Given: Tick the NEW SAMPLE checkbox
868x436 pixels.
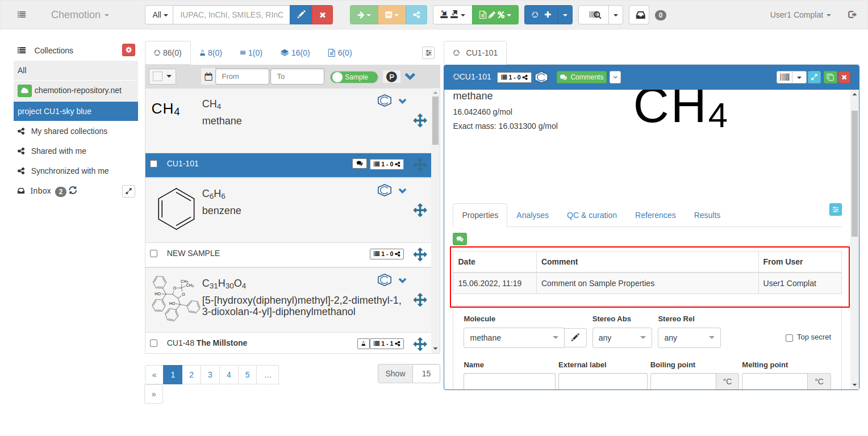Looking at the screenshot, I should tap(153, 254).
